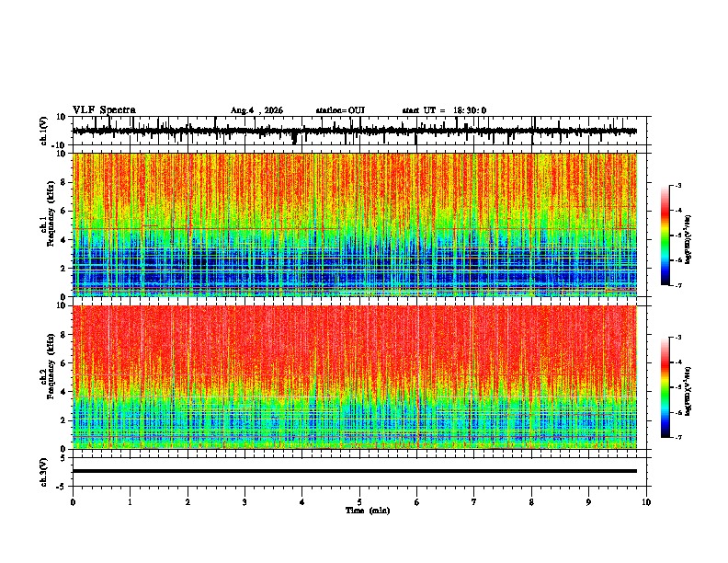The height and width of the screenshot is (563, 728).
Task: Click ch.1 frequency axis tick "6"
Action: click(64, 211)
